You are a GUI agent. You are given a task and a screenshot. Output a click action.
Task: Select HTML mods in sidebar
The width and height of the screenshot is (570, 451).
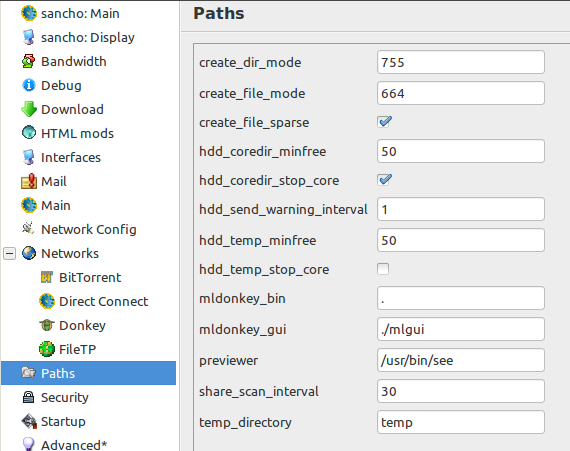pos(77,133)
